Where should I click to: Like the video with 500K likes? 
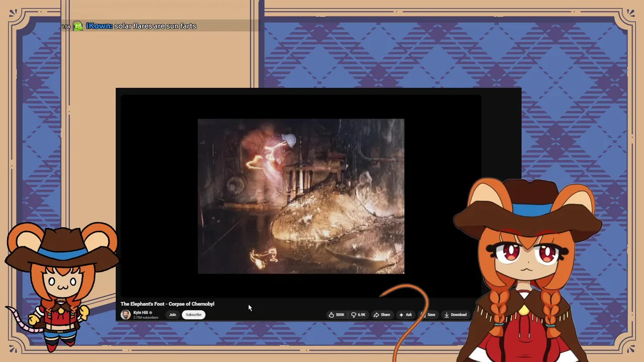coord(337,315)
